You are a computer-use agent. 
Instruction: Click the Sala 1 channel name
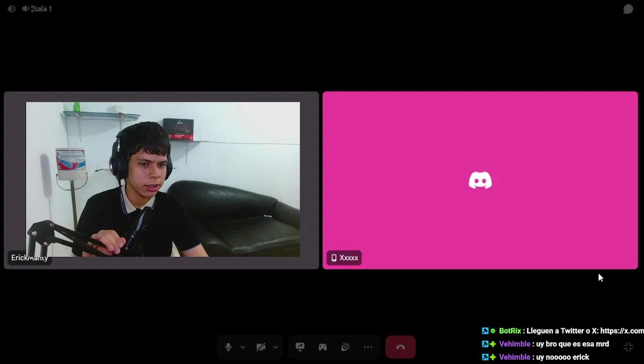pyautogui.click(x=42, y=9)
